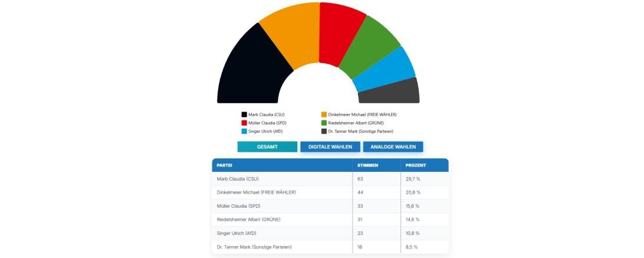The image size is (644, 258).
Task: Select the GESAMT tab
Action: click(x=267, y=147)
